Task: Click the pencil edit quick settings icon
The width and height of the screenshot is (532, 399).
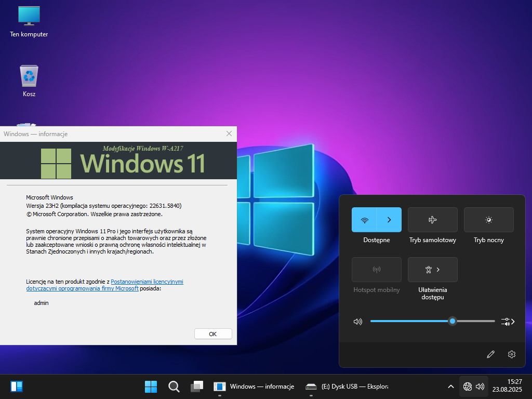Action: [x=490, y=354]
